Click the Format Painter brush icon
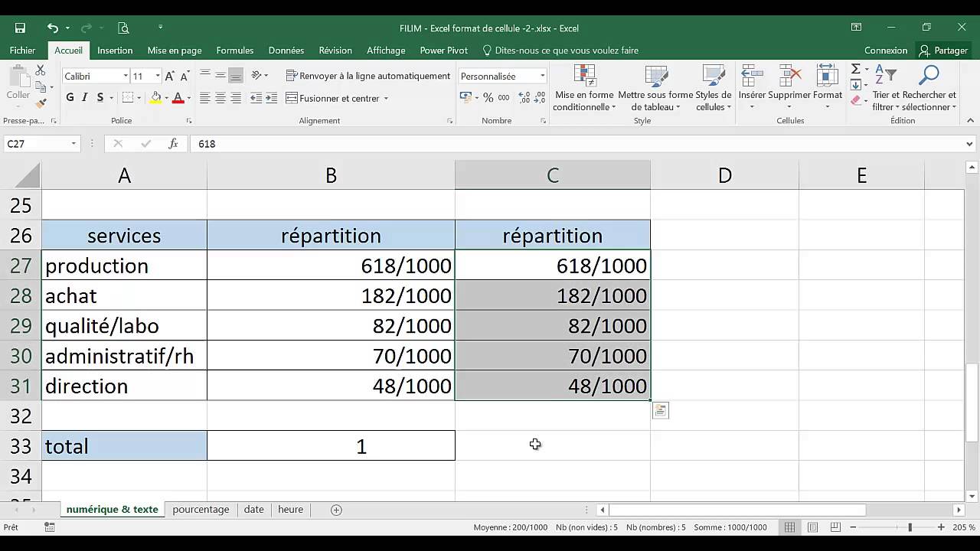The image size is (980, 551). tap(41, 103)
